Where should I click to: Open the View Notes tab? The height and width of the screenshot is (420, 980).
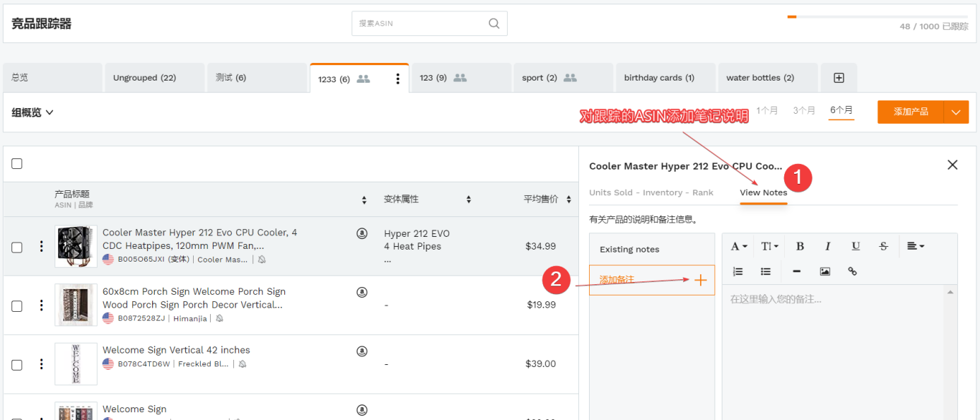[x=763, y=192]
